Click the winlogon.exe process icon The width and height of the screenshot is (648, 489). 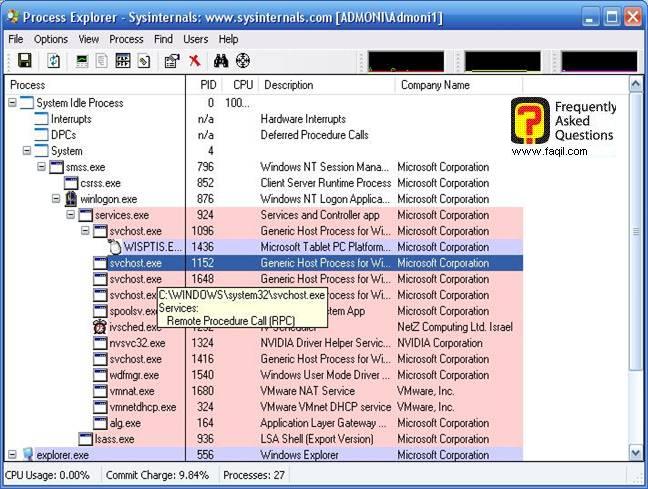71,199
